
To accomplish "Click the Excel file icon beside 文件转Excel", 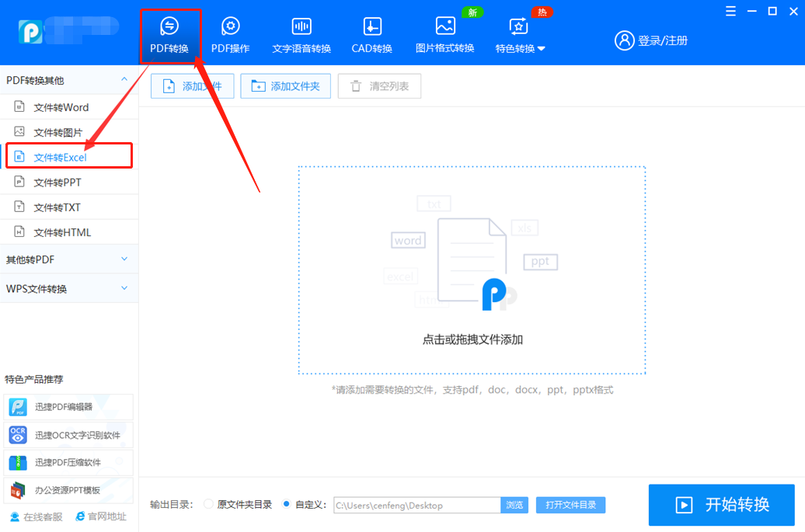I will click(19, 156).
